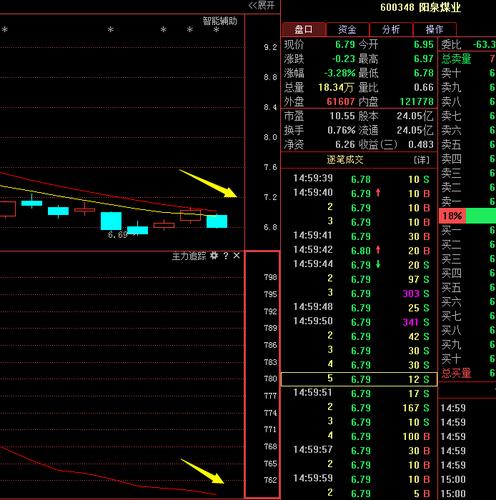496x500 pixels.
Task: Select the 14:59:42 trade at 6.80
Action: [x=359, y=251]
